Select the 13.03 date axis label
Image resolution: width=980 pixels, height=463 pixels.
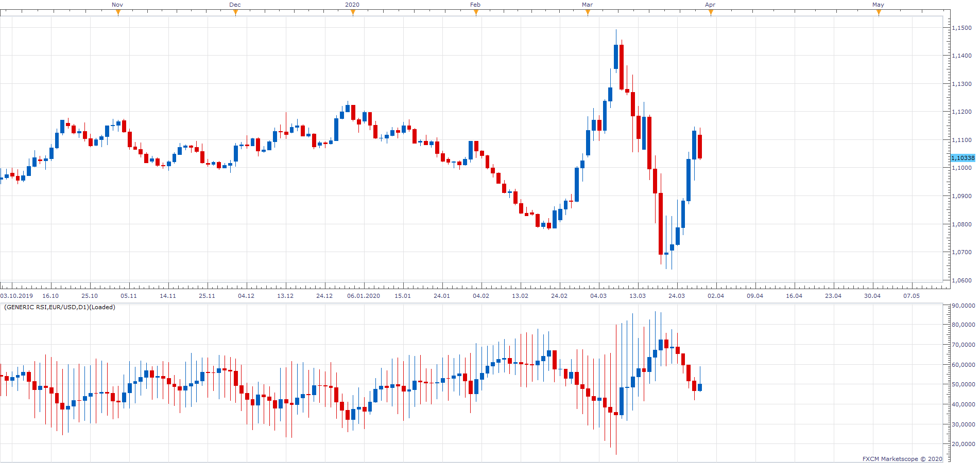pos(638,296)
